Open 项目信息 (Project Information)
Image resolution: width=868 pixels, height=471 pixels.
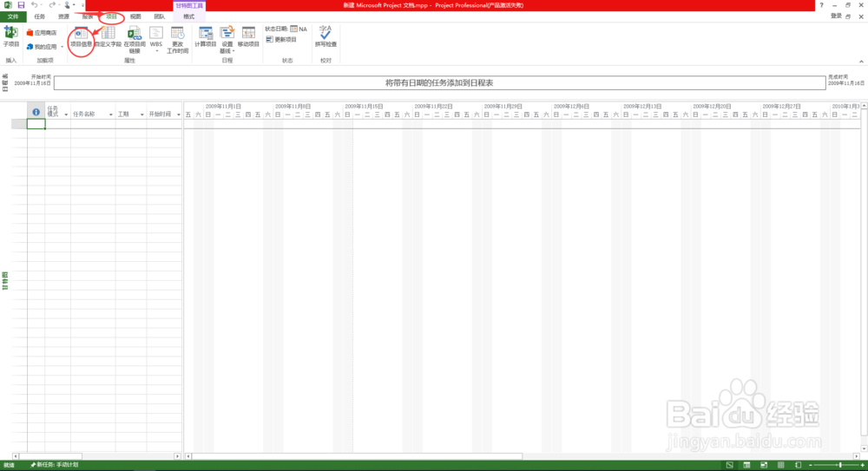81,37
